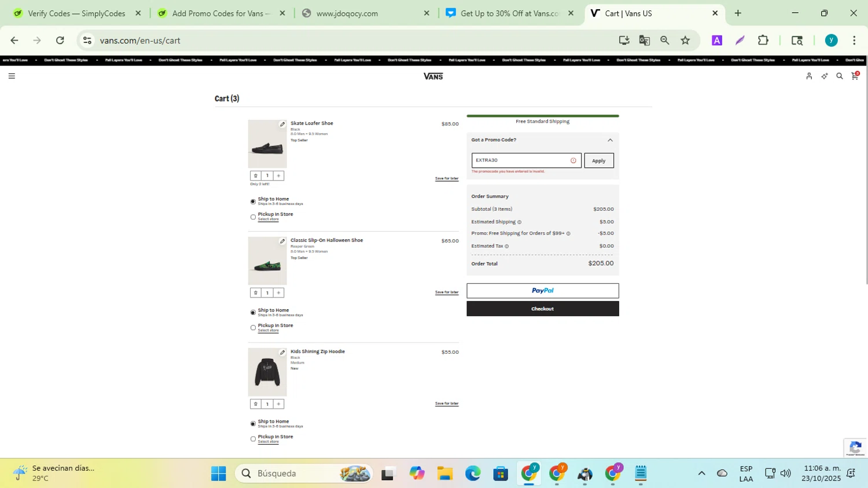Viewport: 868px width, 488px height.
Task: Remove Skate Loafer Shoe with trash icon
Action: tap(255, 175)
